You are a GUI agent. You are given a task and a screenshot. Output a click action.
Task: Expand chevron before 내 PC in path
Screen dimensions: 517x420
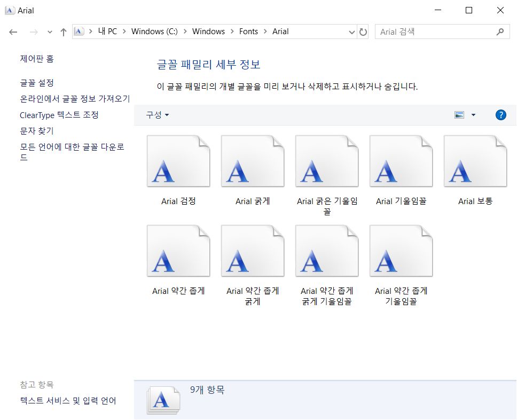[x=91, y=32]
